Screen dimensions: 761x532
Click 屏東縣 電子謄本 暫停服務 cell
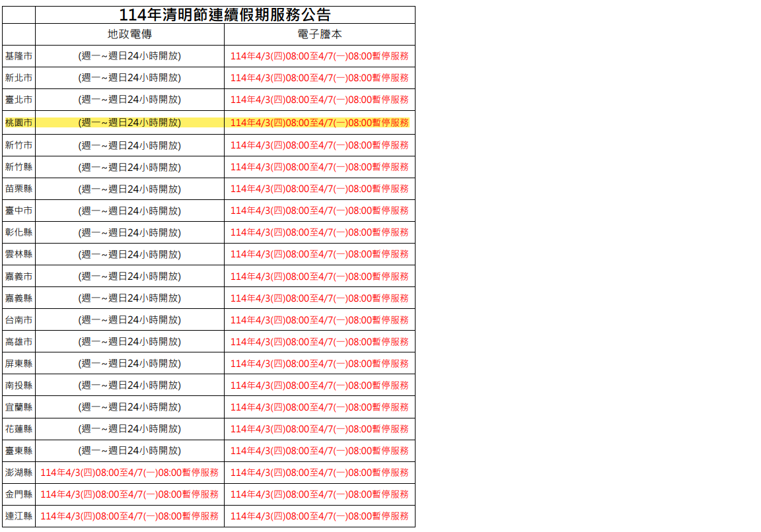pyautogui.click(x=319, y=364)
